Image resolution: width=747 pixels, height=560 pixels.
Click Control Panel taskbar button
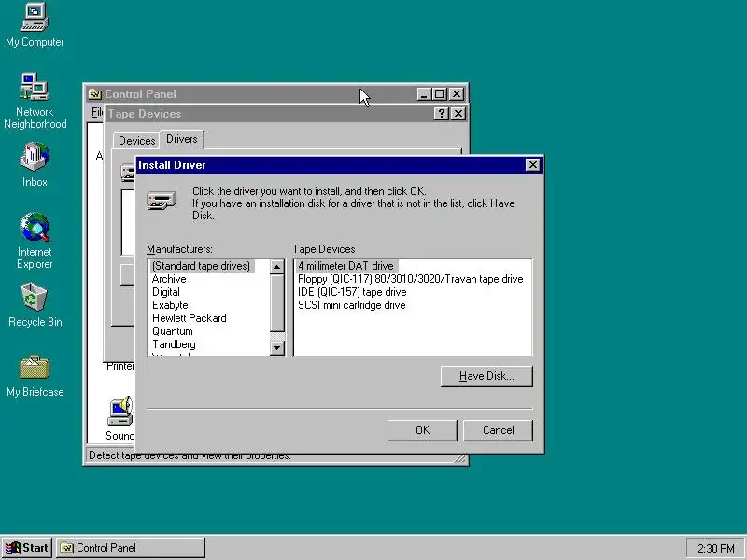tap(131, 548)
